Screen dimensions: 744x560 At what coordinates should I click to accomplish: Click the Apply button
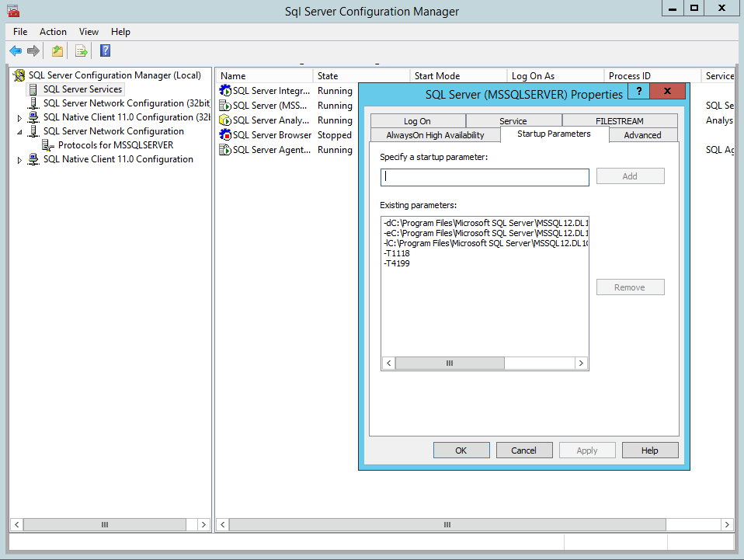(x=587, y=450)
